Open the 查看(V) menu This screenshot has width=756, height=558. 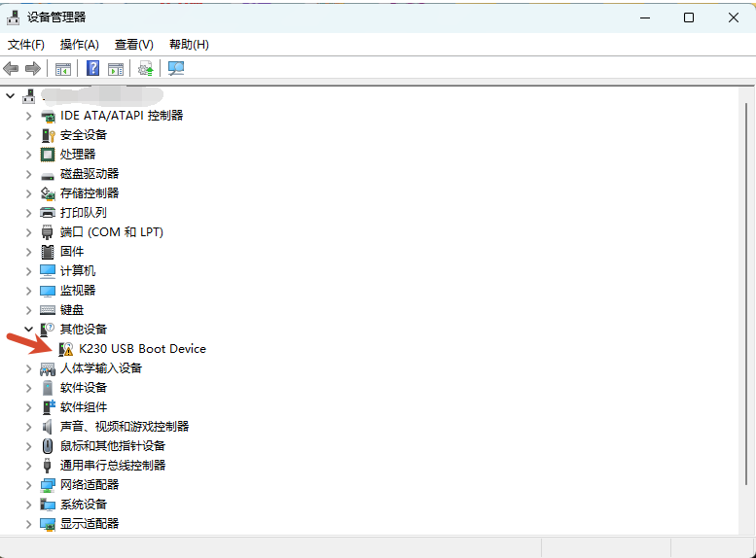[x=134, y=45]
